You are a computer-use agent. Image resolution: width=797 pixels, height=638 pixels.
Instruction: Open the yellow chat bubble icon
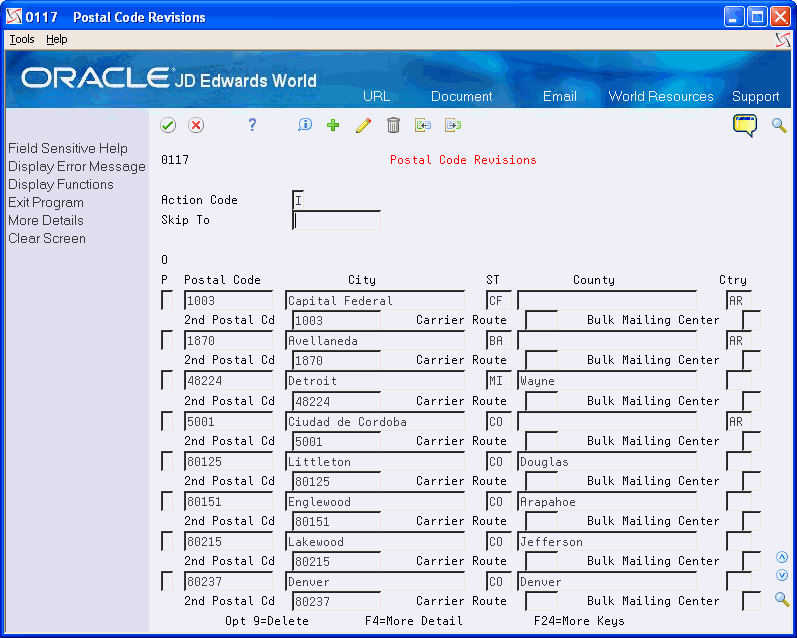coord(745,125)
